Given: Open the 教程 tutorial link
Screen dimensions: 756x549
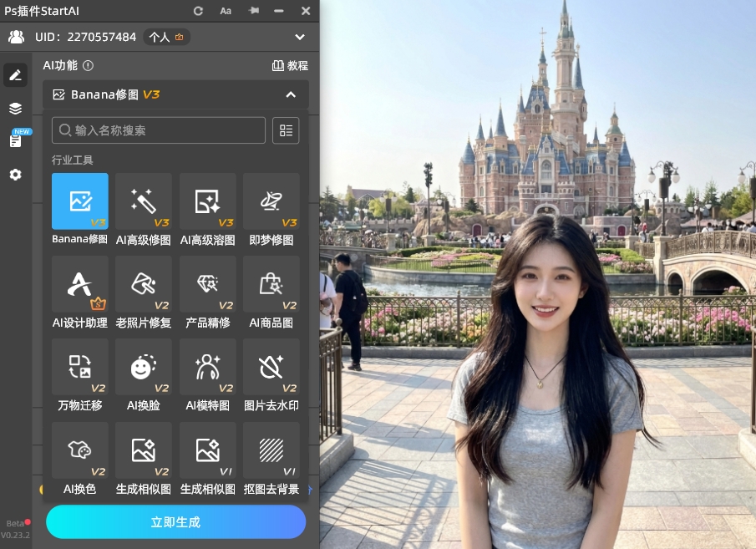Looking at the screenshot, I should (x=290, y=65).
